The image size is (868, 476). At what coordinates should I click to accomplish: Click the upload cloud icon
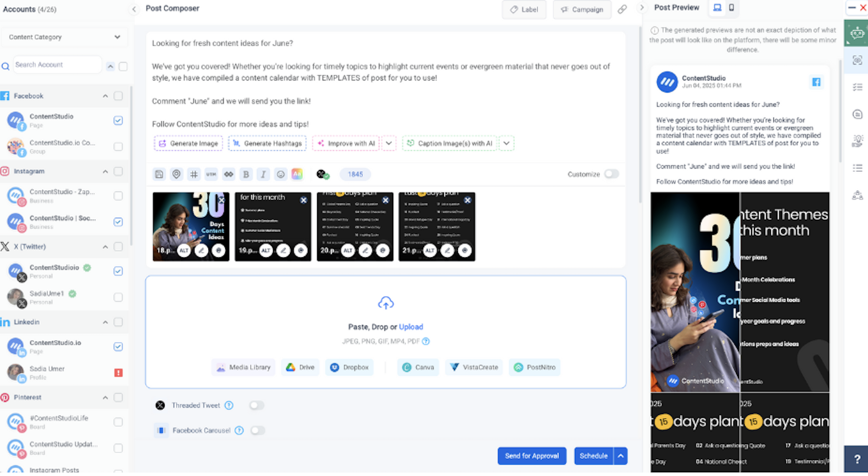point(386,303)
